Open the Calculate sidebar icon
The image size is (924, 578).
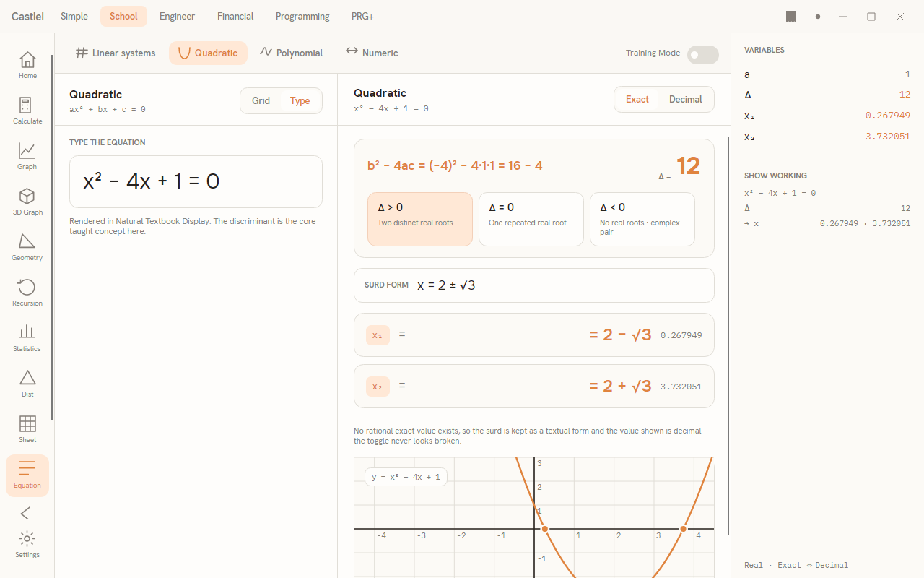[x=27, y=111]
